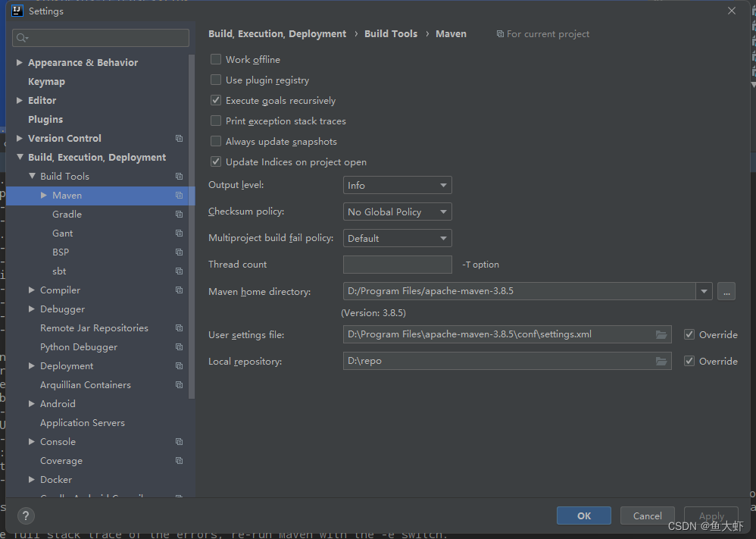756x539 pixels.
Task: Click the User settings file path field
Action: 508,334
